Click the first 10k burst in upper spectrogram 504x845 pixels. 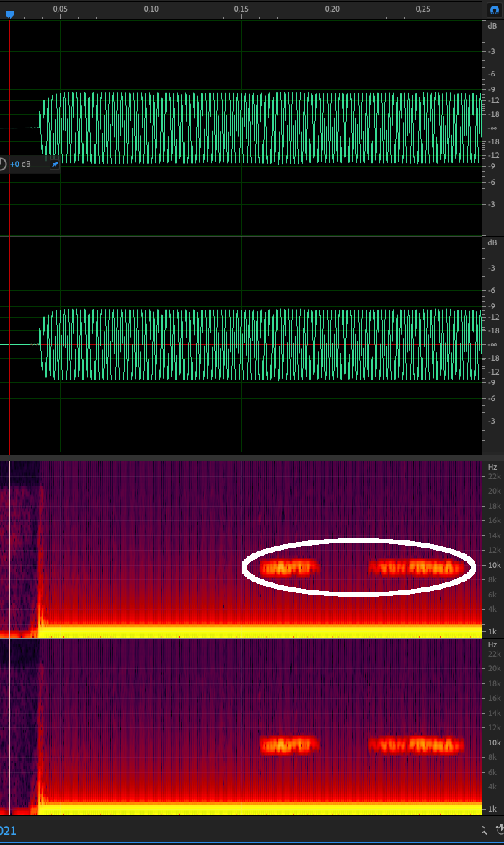(x=288, y=567)
